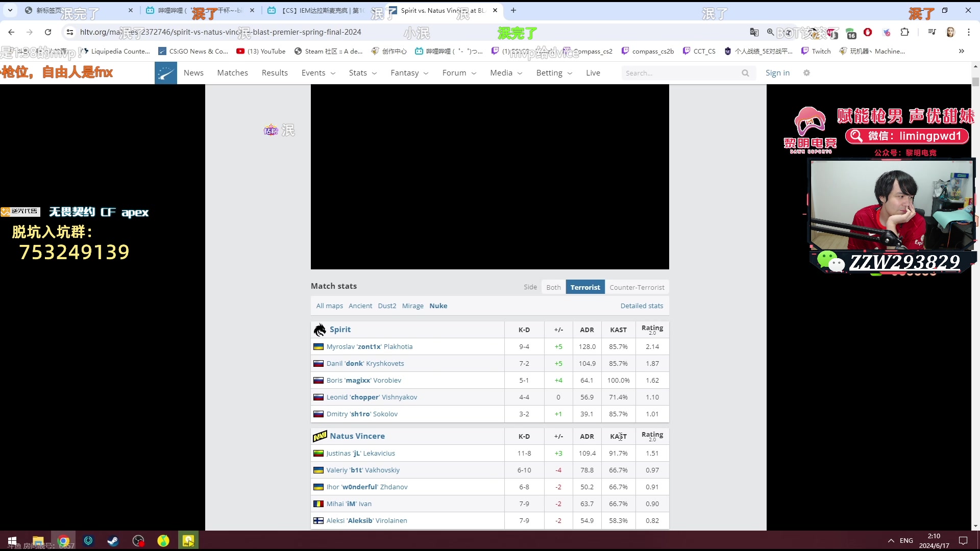Viewport: 980px width, 551px height.
Task: Keep Terrorist side filter selected
Action: click(585, 287)
